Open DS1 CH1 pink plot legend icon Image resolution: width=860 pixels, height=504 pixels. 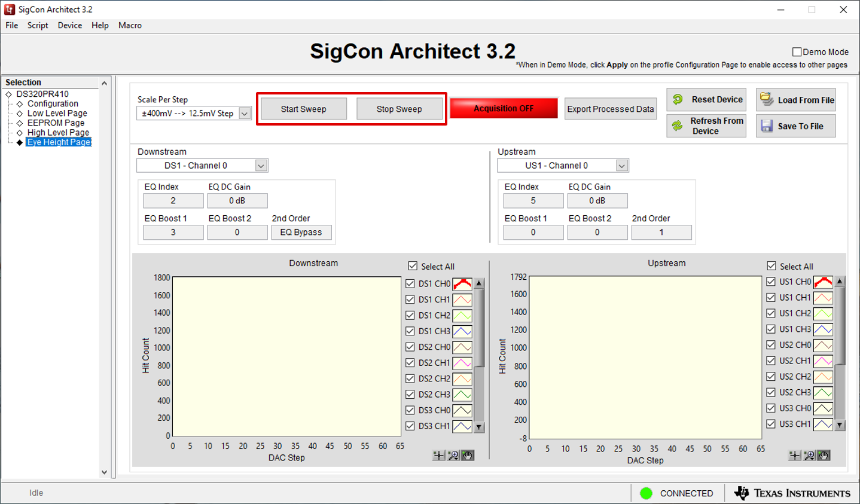tap(462, 300)
